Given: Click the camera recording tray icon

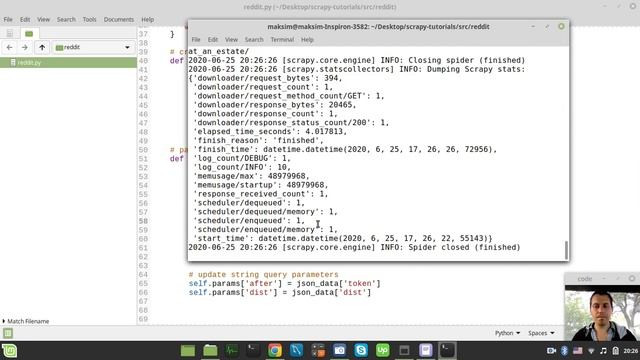Looking at the screenshot, I should click(551, 351).
